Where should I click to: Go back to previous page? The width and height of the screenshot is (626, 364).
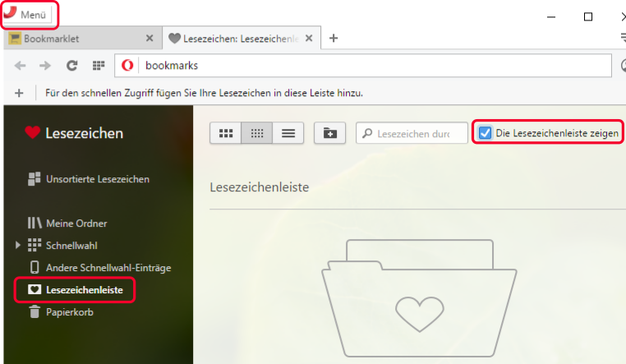click(x=20, y=66)
